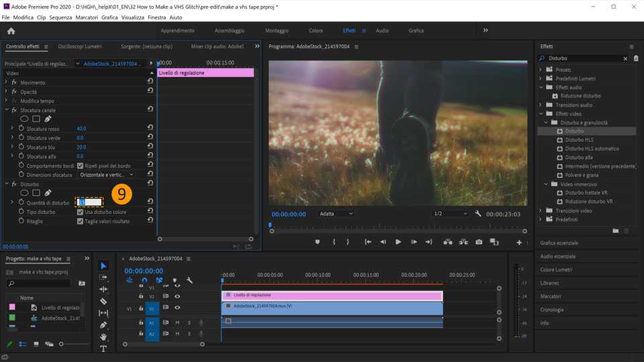Click the Program monitor scrub bar playhead
This screenshot has height=362, width=644.
[x=270, y=225]
